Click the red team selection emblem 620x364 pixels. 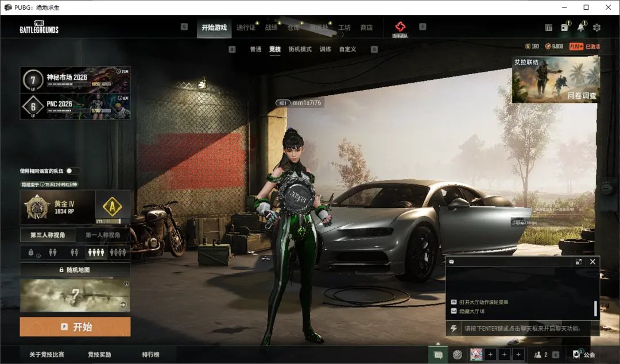coord(400,27)
